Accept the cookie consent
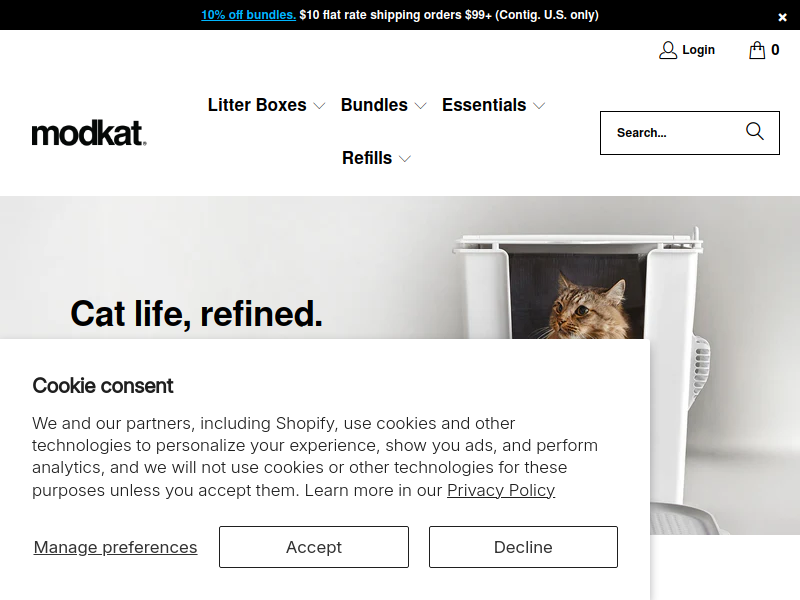This screenshot has height=600, width=800. 314,547
